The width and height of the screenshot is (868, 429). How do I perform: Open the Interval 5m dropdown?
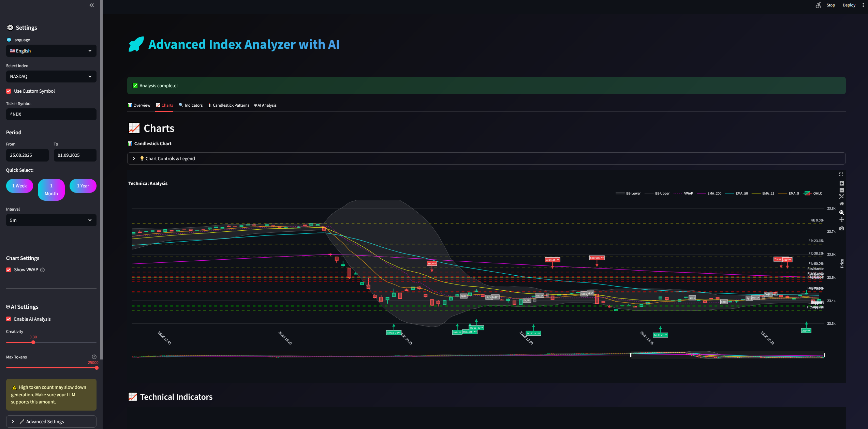51,220
